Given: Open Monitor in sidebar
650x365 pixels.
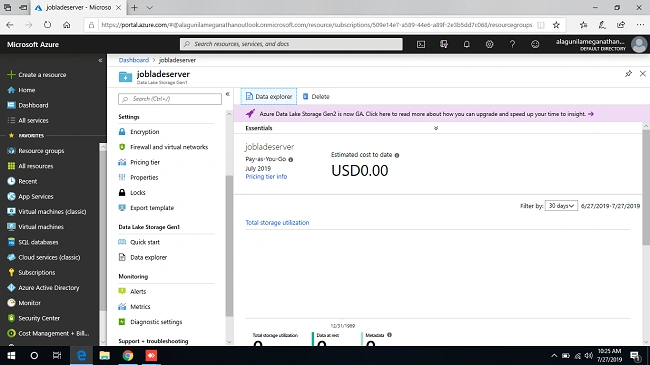Looking at the screenshot, I should tap(24, 303).
